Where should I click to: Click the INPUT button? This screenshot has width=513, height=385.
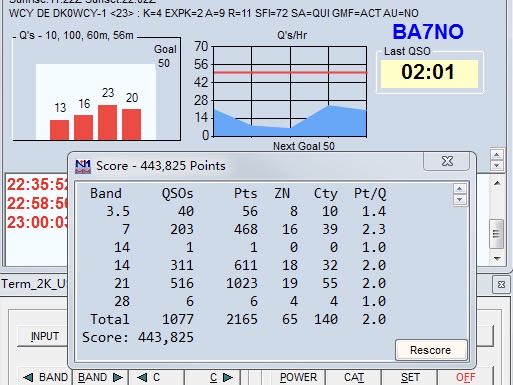point(45,336)
